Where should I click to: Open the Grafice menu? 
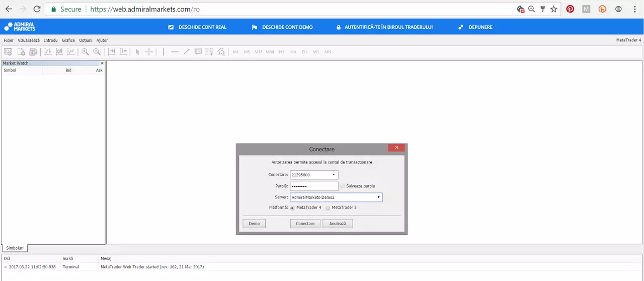click(68, 40)
